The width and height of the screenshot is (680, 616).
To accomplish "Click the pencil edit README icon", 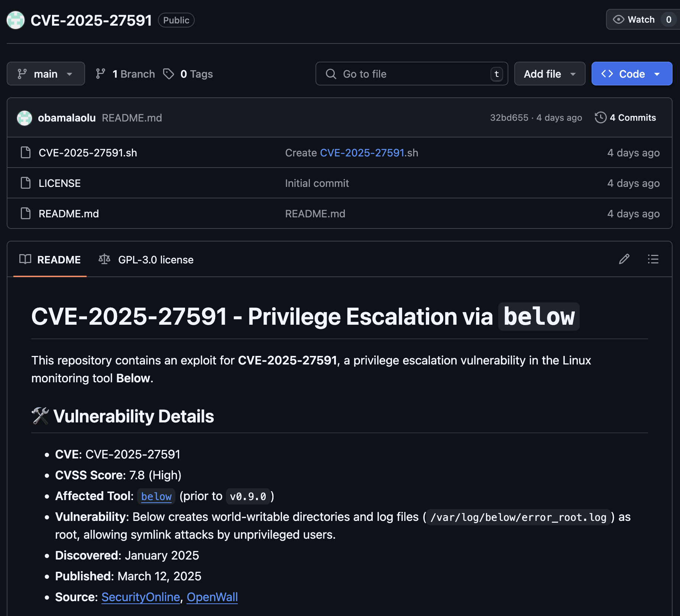I will [x=624, y=259].
